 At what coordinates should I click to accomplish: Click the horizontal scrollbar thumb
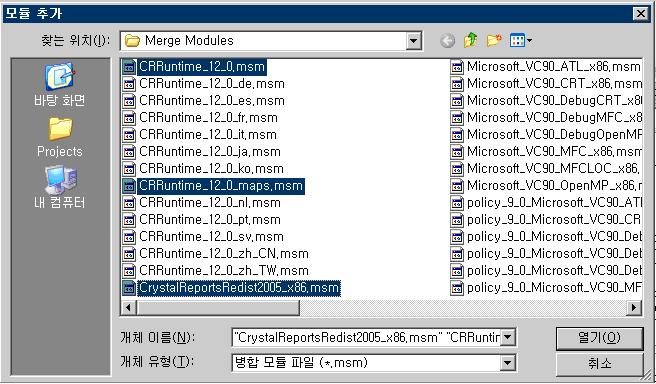point(218,308)
